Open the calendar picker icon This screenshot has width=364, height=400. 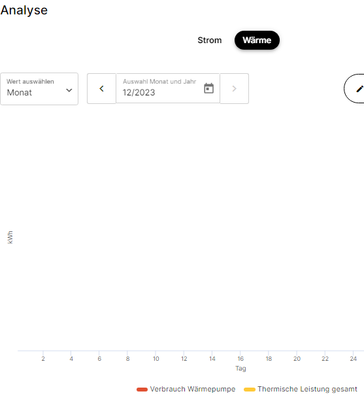pyautogui.click(x=209, y=88)
